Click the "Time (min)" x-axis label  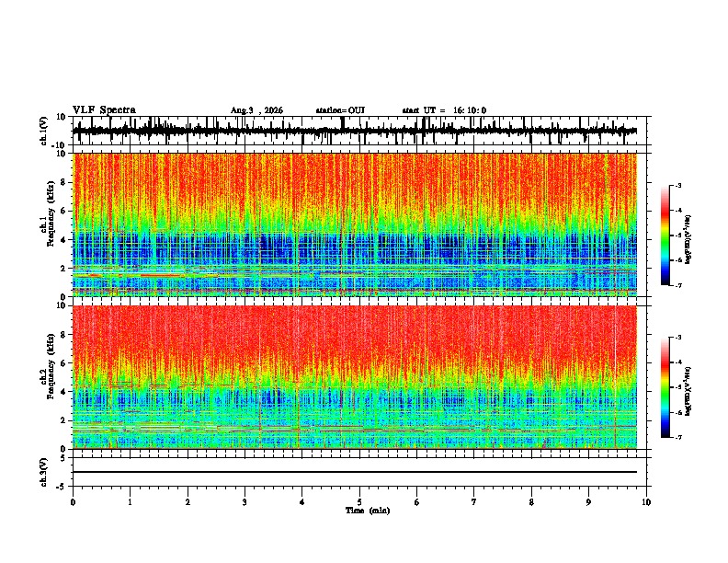[368, 511]
